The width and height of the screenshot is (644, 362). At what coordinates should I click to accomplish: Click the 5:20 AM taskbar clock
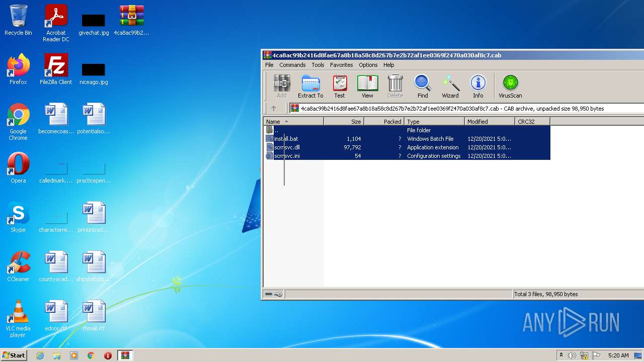[618, 355]
